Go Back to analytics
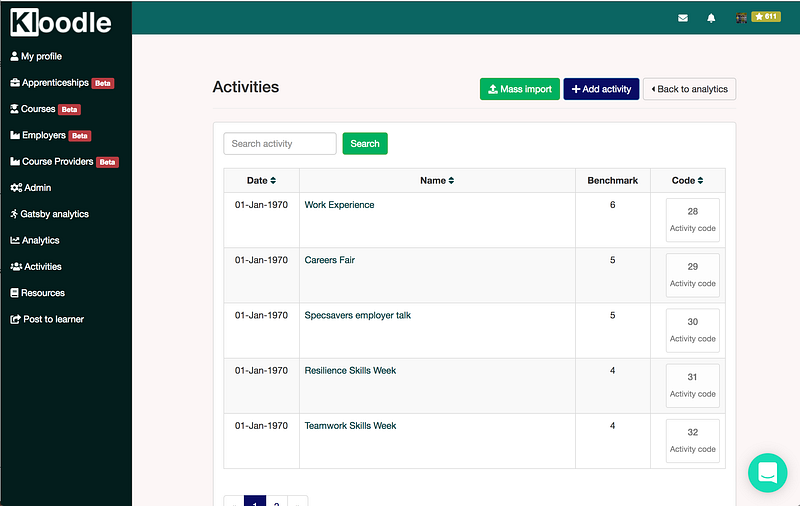Image resolution: width=800 pixels, height=506 pixels. [x=689, y=89]
